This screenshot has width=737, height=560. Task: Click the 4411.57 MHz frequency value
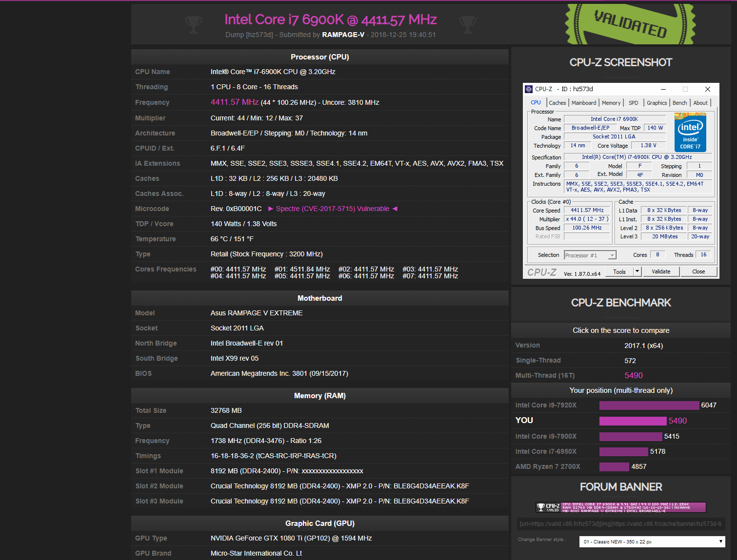(x=235, y=102)
